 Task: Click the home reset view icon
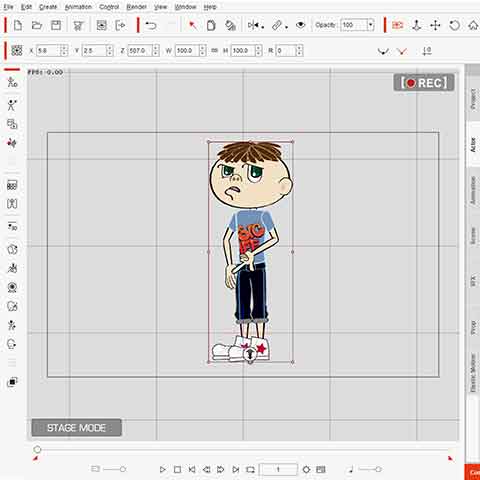[x=473, y=25]
